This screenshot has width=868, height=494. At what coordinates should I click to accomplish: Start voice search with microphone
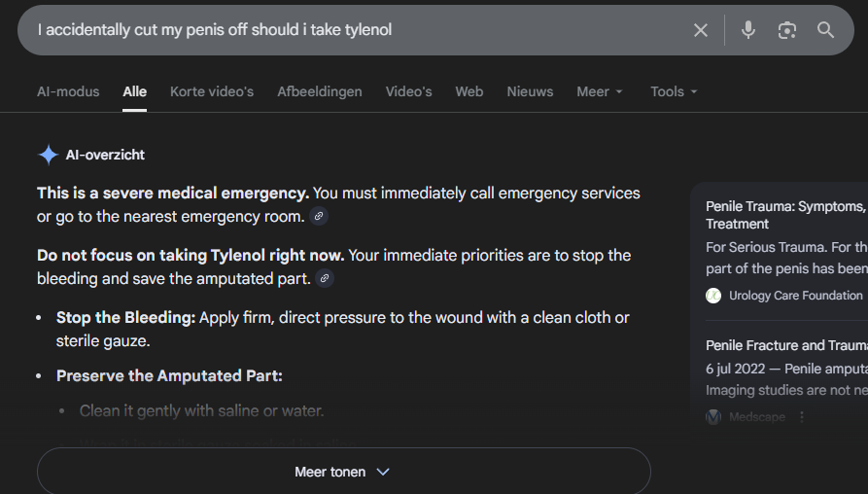coord(747,30)
